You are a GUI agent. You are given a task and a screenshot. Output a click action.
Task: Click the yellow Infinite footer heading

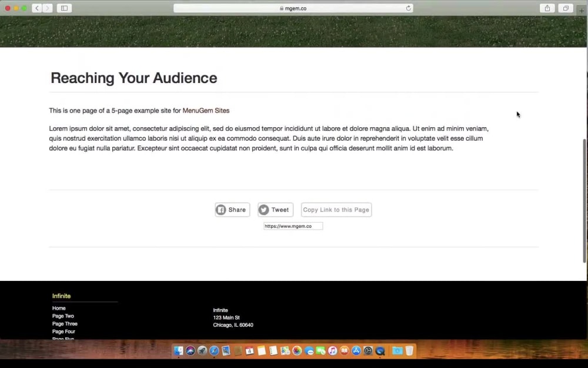62,296
